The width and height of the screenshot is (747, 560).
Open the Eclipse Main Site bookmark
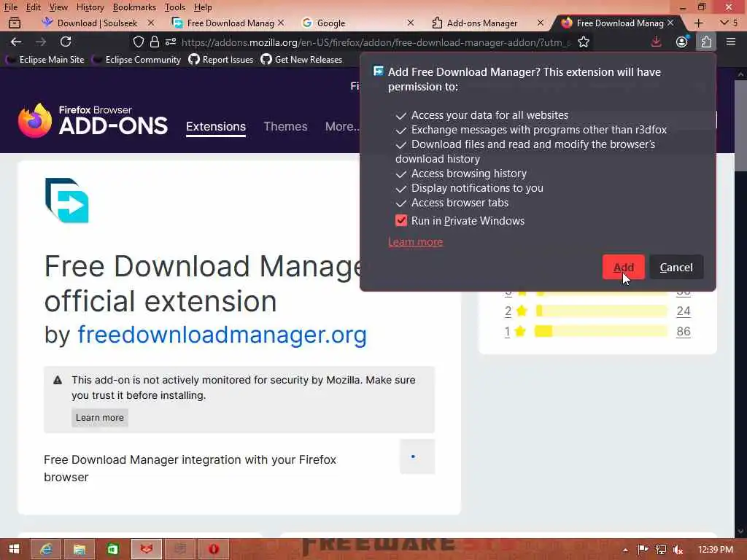click(x=44, y=60)
